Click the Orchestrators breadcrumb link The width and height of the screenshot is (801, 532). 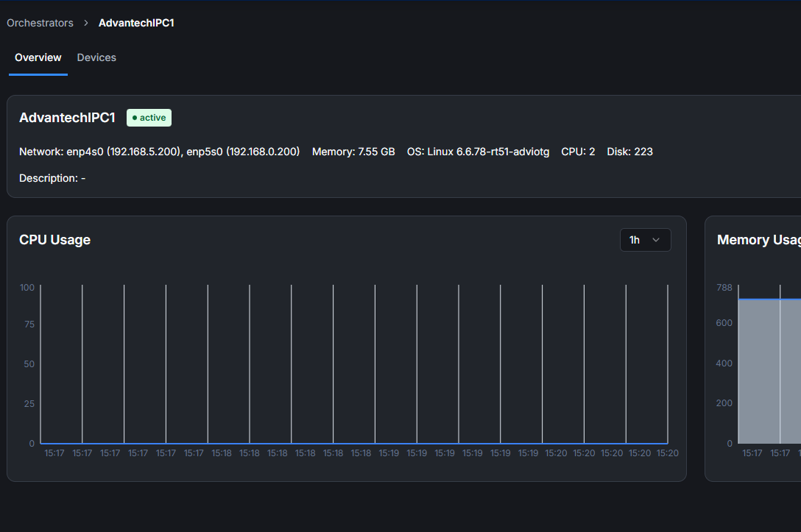[40, 23]
